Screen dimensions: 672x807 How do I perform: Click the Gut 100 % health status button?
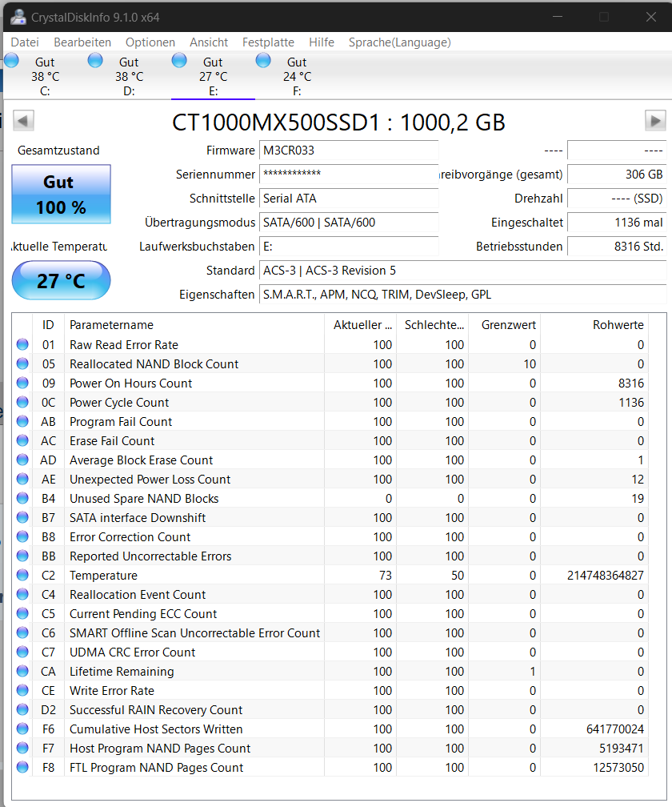(61, 194)
